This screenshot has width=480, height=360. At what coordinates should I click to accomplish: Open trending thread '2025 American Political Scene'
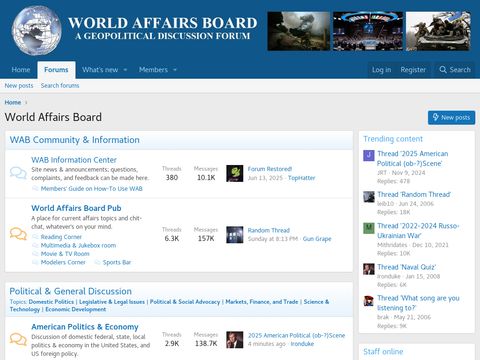(x=413, y=158)
